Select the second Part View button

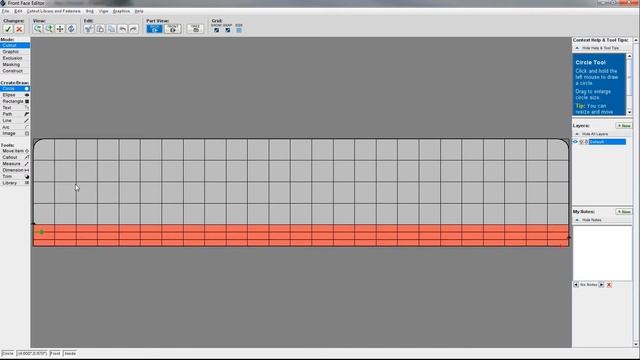[x=173, y=29]
